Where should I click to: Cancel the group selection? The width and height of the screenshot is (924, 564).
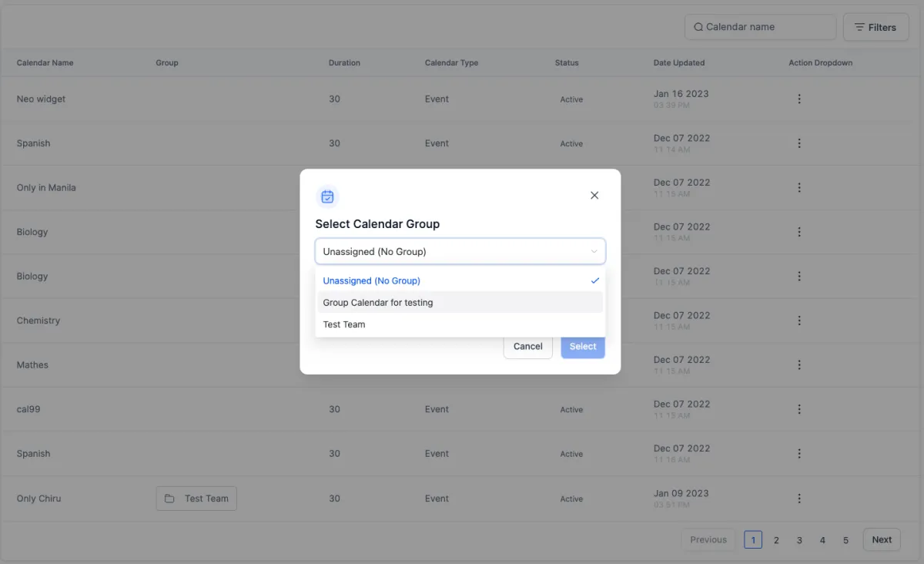click(x=528, y=347)
